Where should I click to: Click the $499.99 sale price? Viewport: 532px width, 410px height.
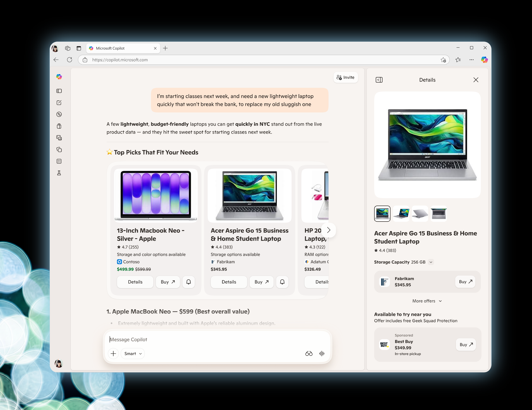125,269
